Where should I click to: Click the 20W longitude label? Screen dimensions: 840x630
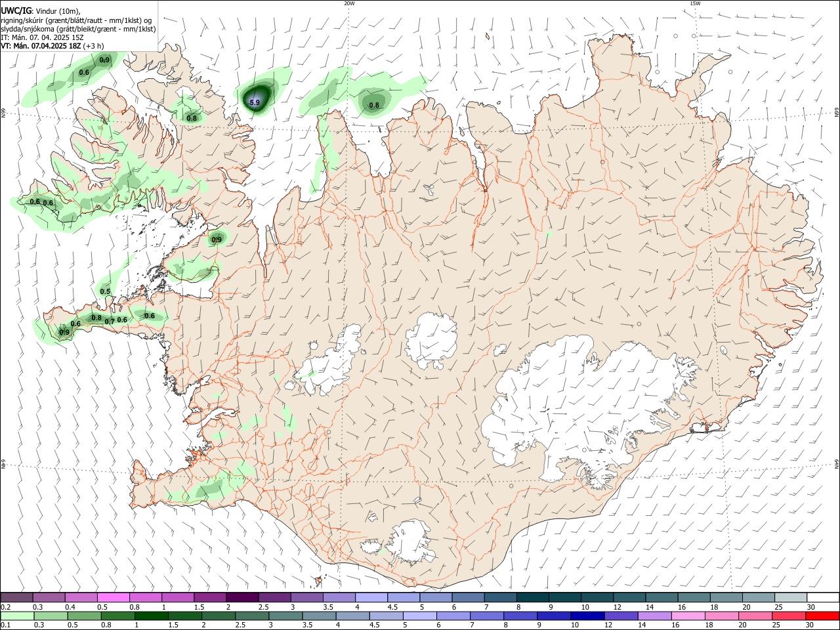pos(349,3)
